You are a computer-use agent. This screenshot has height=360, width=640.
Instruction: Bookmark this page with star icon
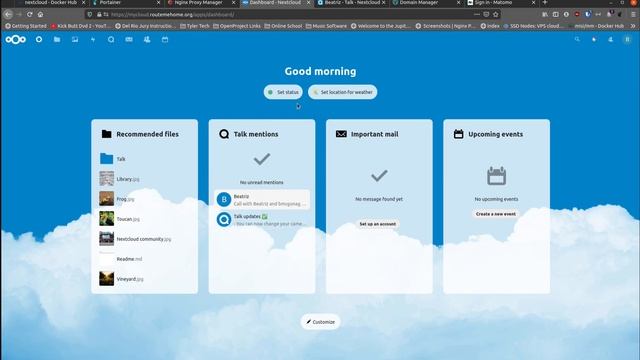(496, 14)
